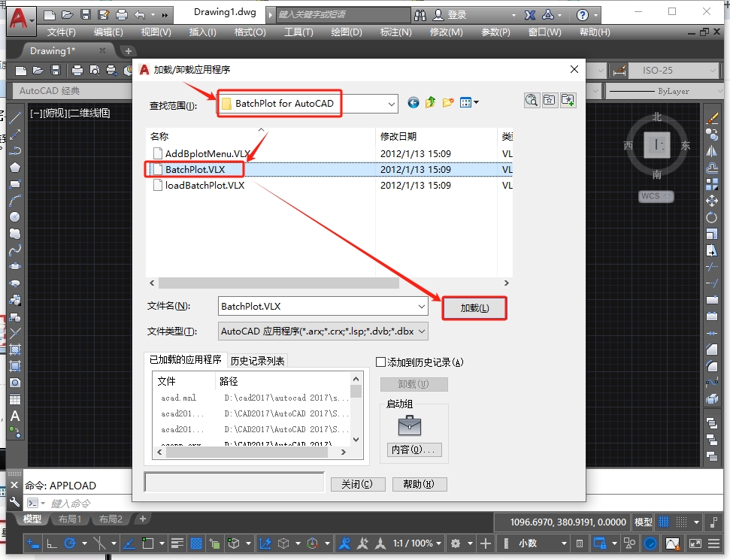Image resolution: width=730 pixels, height=560 pixels.
Task: Toggle transparency display in status bar
Action: pyautogui.click(x=196, y=543)
